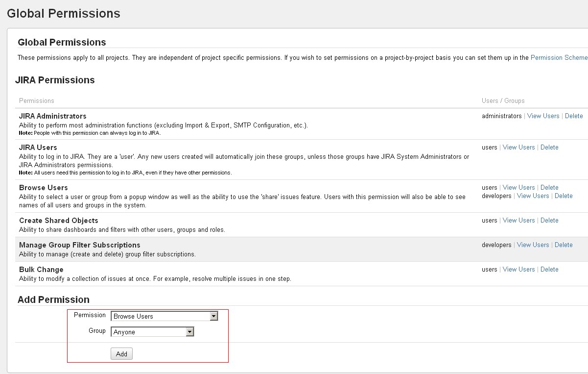Delete developers from Browse Users permission

coord(564,196)
